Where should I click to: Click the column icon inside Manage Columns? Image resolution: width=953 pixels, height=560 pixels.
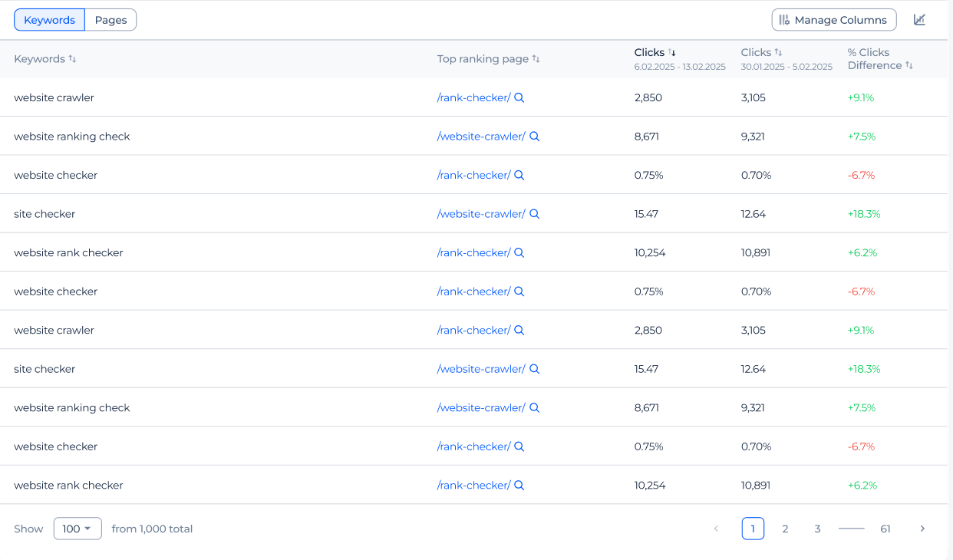point(784,20)
